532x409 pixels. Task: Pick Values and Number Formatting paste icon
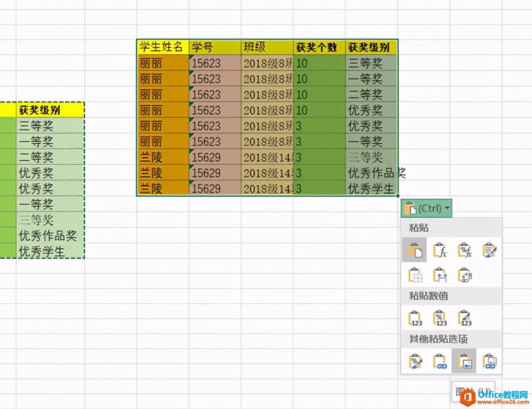[440, 318]
